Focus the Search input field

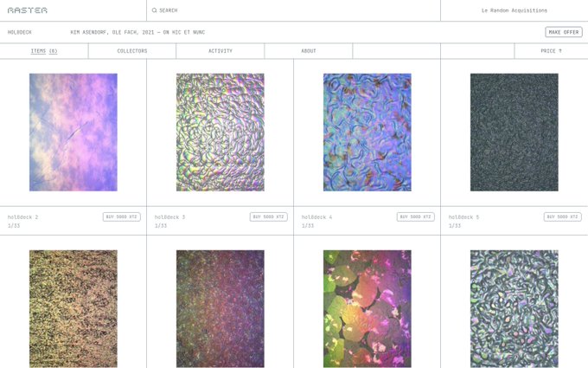click(293, 10)
